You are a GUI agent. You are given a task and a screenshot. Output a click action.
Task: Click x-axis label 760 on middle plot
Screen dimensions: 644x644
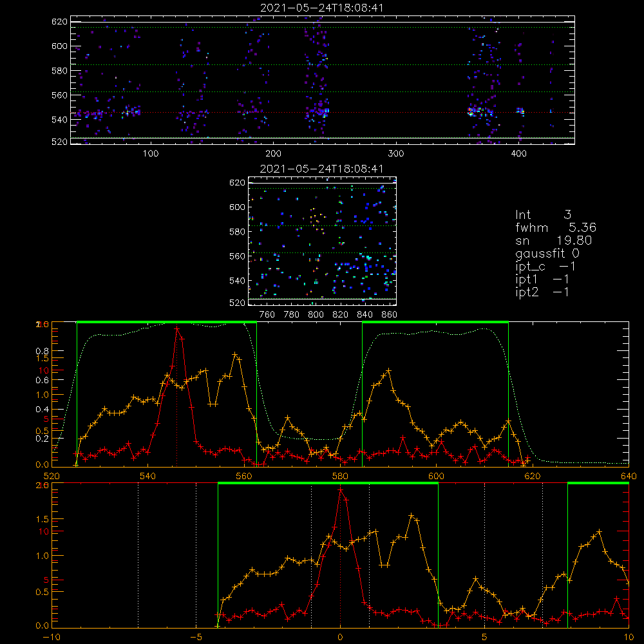(x=267, y=315)
